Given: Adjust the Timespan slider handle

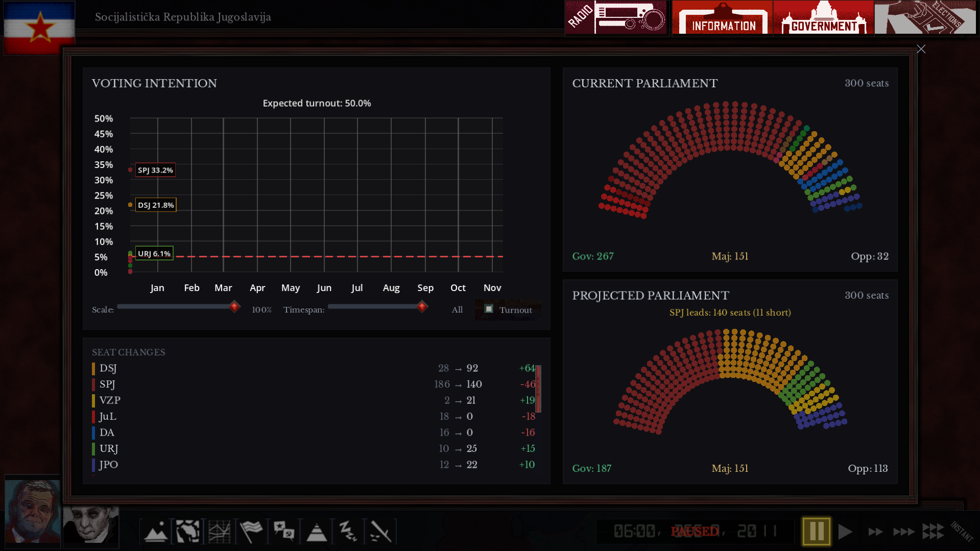Looking at the screenshot, I should pos(422,306).
